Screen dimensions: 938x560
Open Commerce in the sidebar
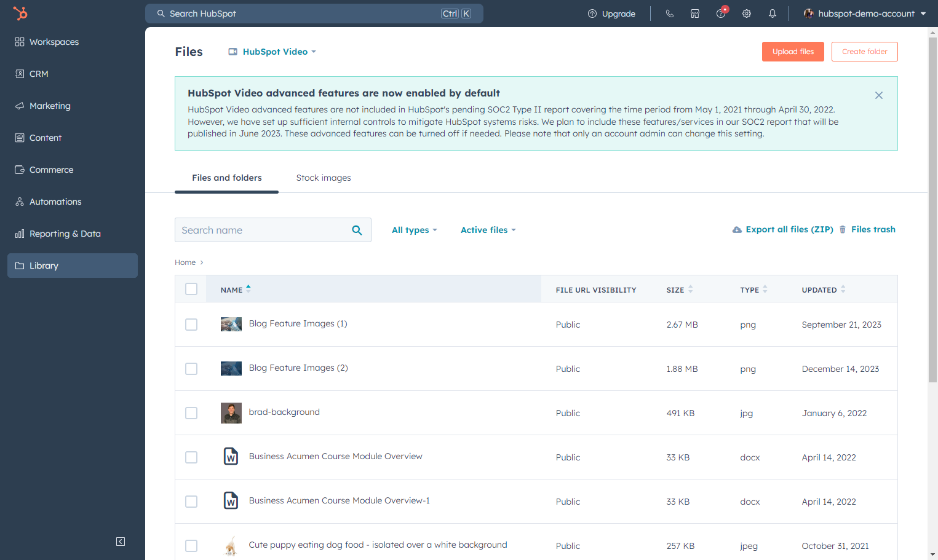73,170
